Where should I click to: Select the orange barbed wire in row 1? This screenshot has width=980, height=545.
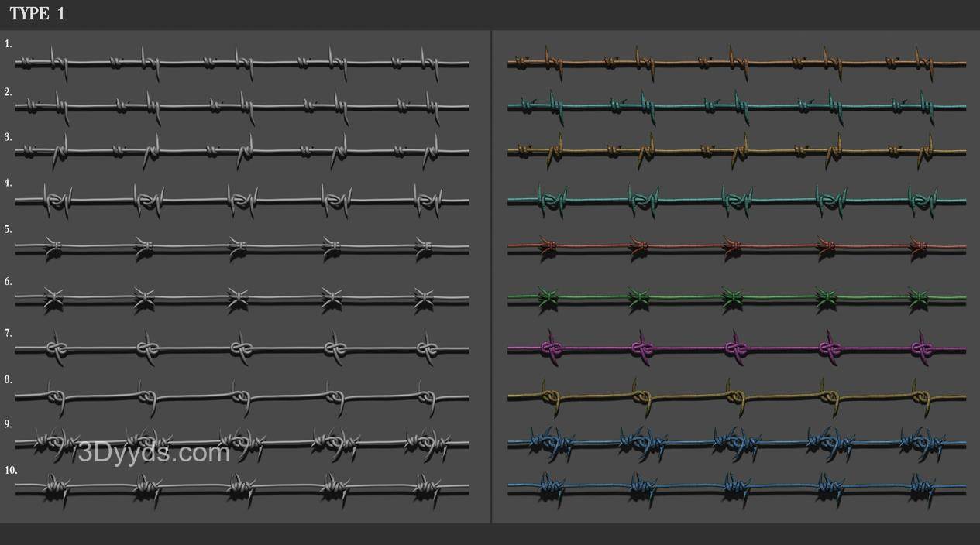point(736,63)
